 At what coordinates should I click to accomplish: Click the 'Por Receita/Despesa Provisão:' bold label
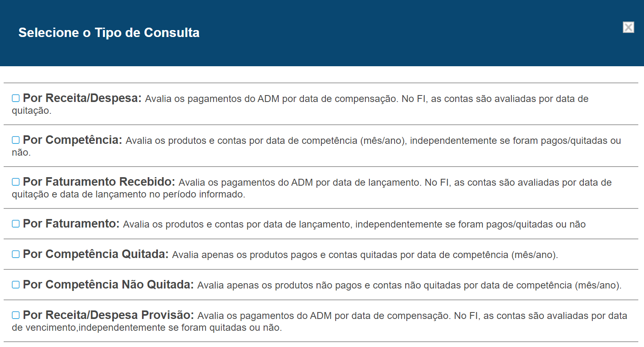point(108,315)
